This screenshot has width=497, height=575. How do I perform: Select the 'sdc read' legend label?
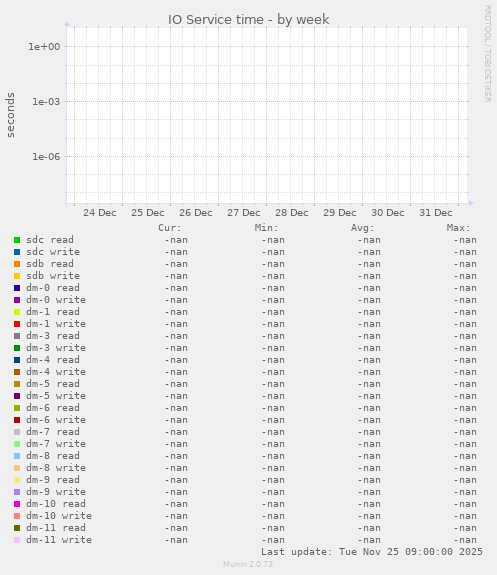[50, 240]
